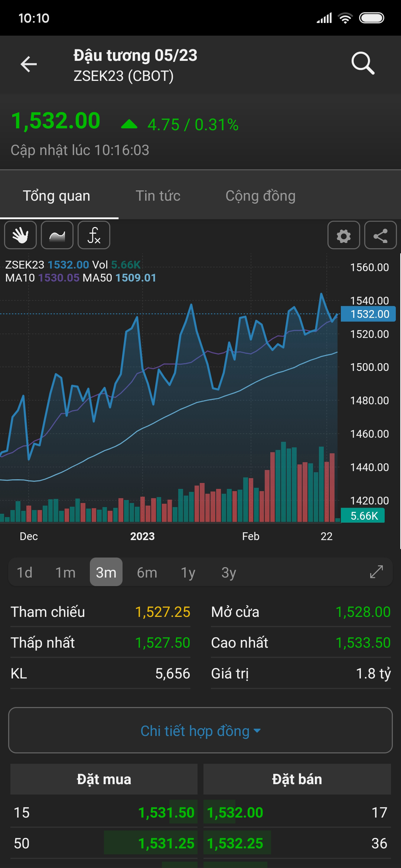Tap the 1,531.50 bid price

pos(166,812)
